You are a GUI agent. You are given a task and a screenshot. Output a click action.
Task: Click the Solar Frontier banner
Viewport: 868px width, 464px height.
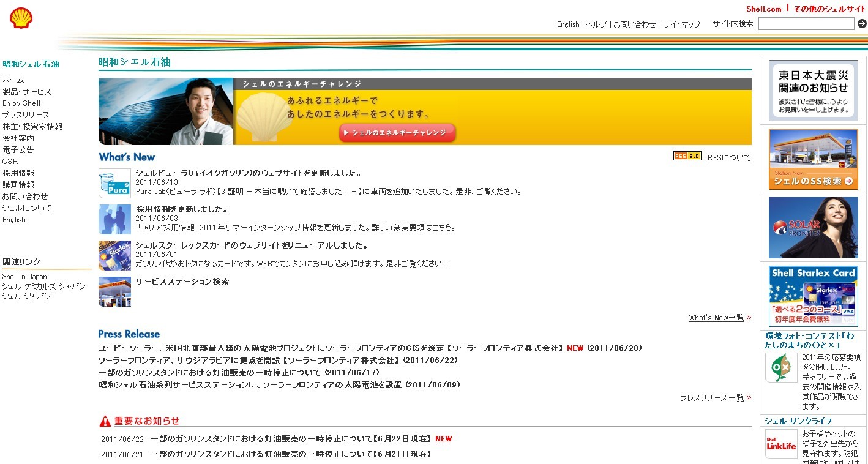click(x=813, y=227)
